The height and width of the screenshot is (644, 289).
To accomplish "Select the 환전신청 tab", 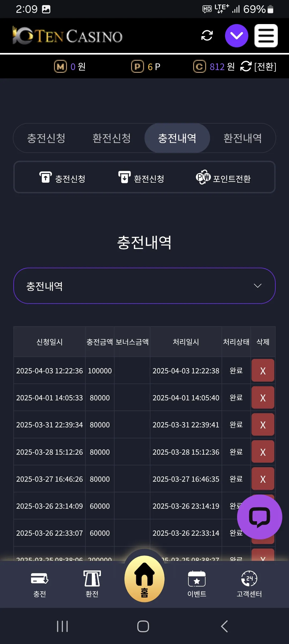I will [112, 138].
